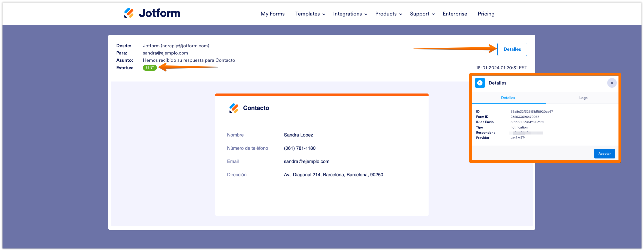
Task: Click the 'Contacto' form title
Action: (x=256, y=108)
